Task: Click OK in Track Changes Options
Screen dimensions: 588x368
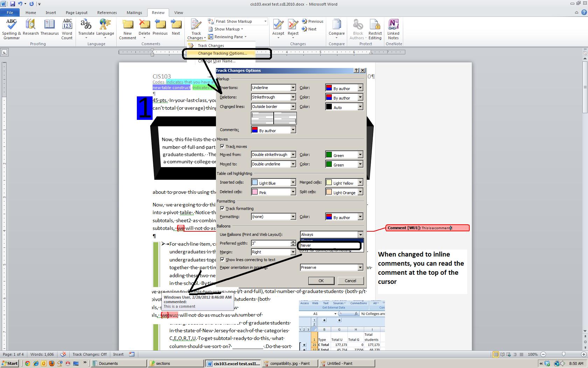Action: (x=321, y=281)
